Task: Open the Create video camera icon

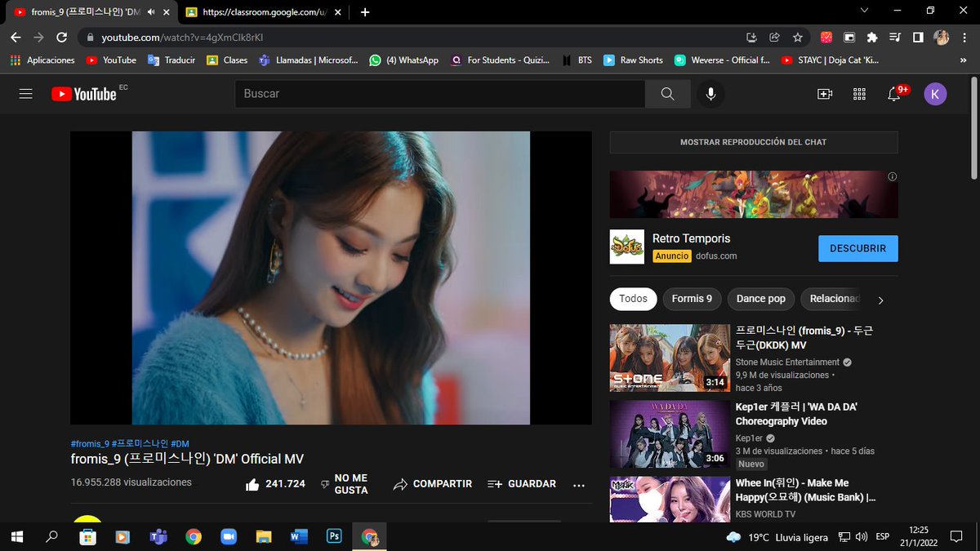Action: point(825,94)
